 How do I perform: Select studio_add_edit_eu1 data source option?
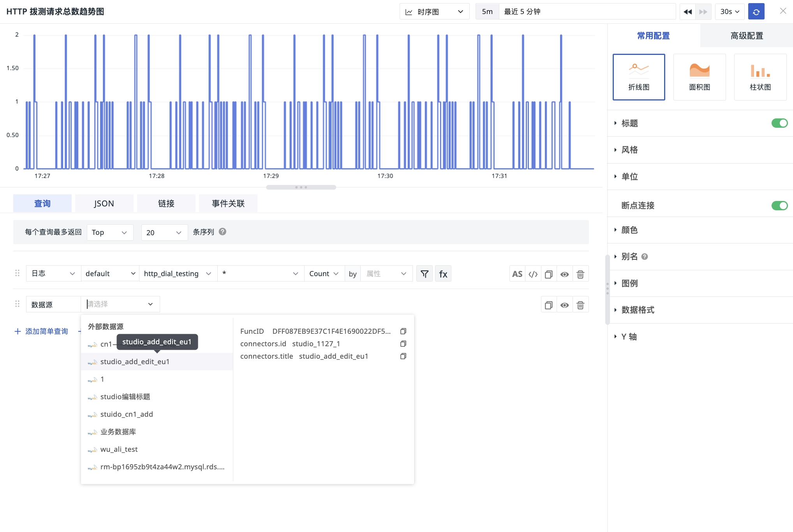point(157,362)
